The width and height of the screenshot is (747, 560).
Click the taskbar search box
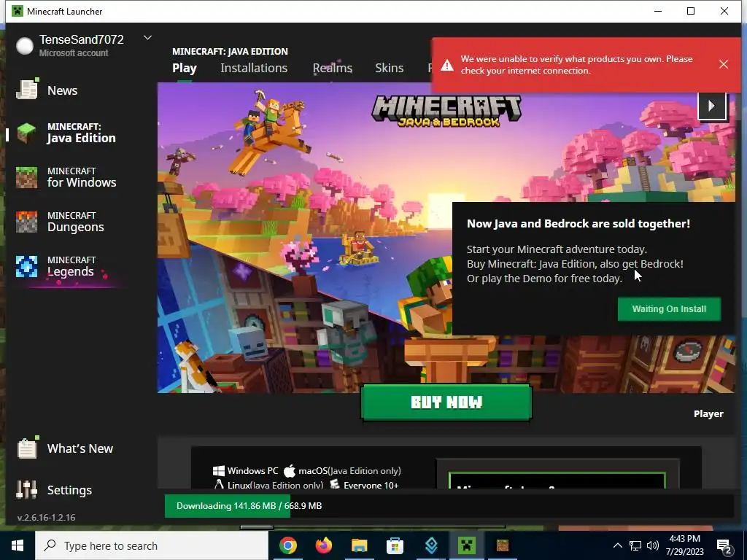[x=152, y=545]
